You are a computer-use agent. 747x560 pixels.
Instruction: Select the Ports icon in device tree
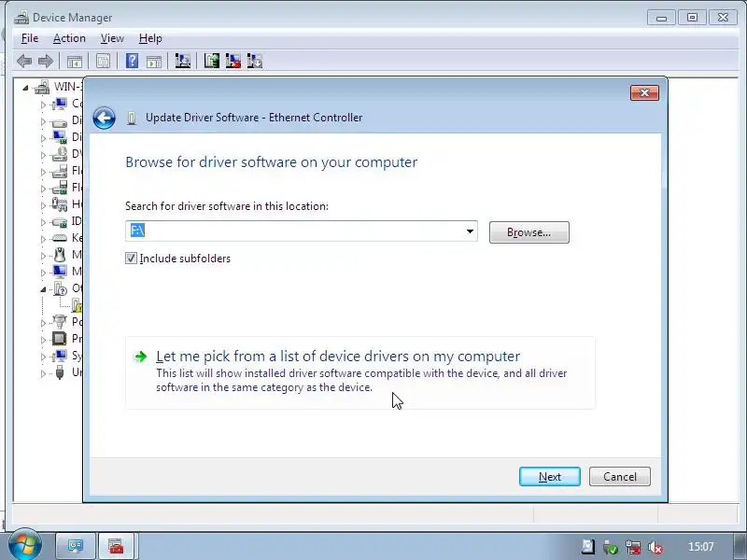[x=60, y=322]
